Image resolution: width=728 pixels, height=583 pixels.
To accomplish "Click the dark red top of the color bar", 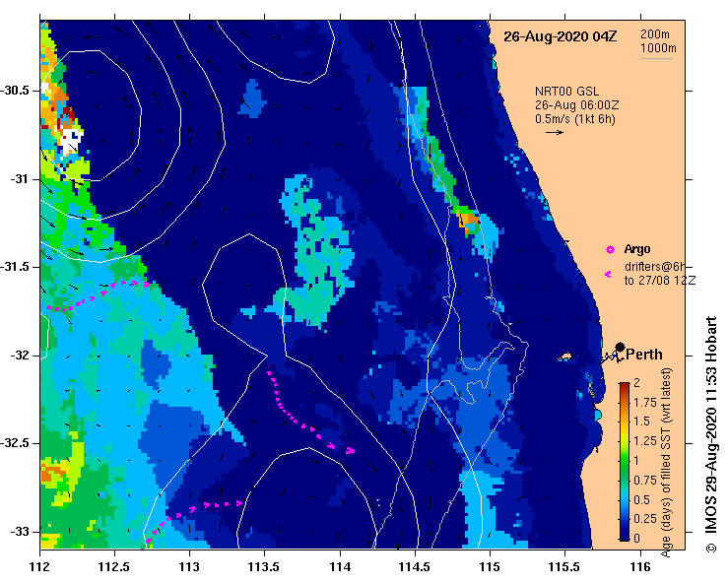I will pos(625,386).
